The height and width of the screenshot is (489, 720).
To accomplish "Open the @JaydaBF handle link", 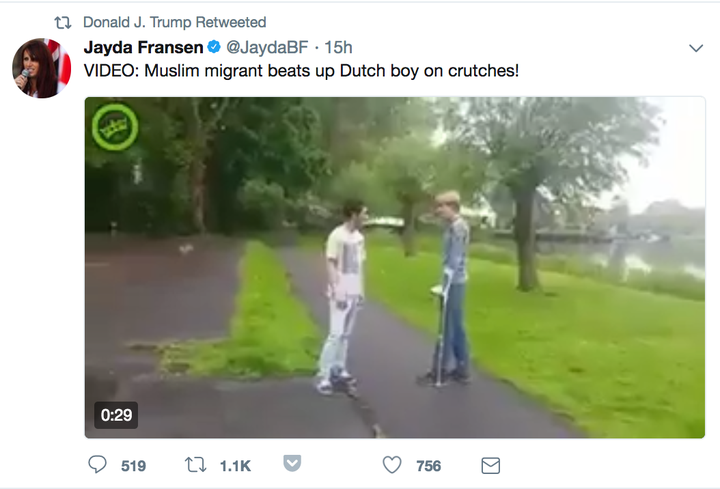I will (267, 47).
